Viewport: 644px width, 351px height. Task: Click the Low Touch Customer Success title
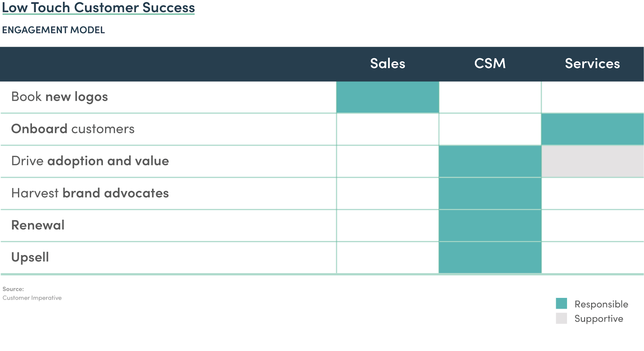coord(98,8)
